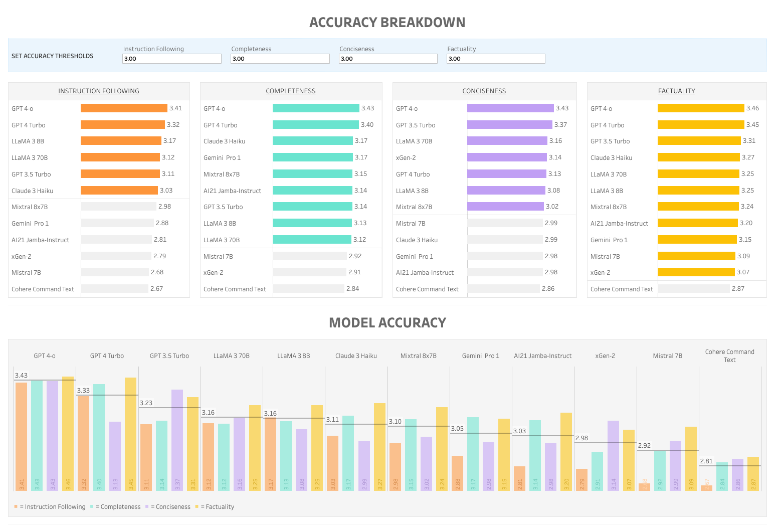Select Gemini Pro 1 bar in Completeness
The image size is (780, 532).
pyautogui.click(x=313, y=157)
